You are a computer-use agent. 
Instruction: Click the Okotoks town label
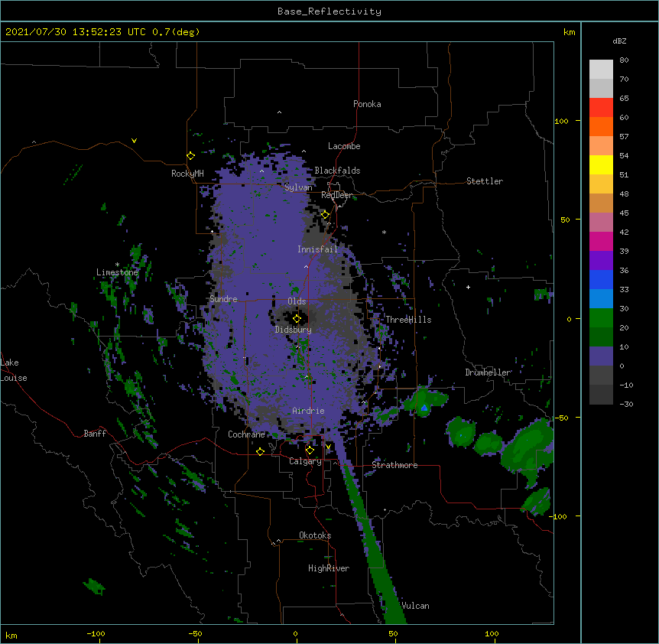(x=315, y=535)
